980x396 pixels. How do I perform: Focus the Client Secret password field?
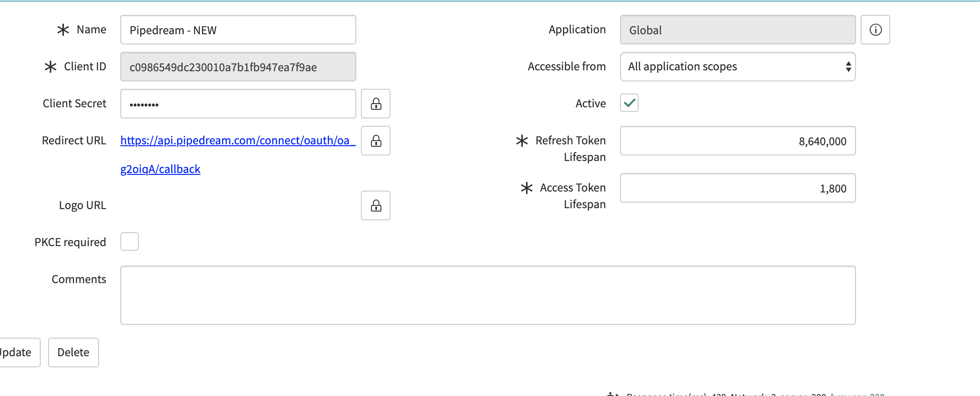click(x=238, y=104)
